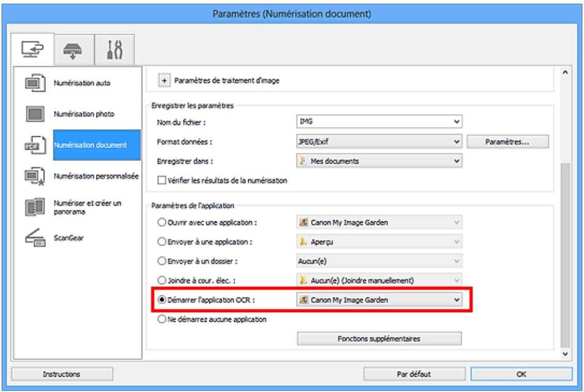Switch to the scan-from-operation-panel tab icon
This screenshot has height=392, width=584.
click(x=73, y=50)
